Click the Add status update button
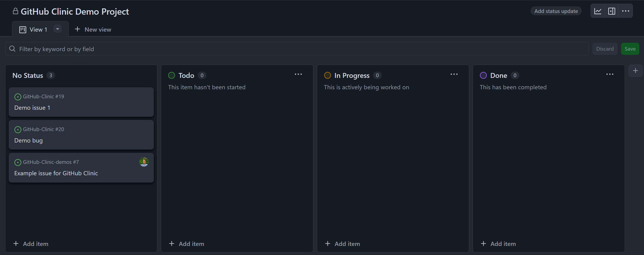Screen dimensions: 644x255 tap(556, 11)
